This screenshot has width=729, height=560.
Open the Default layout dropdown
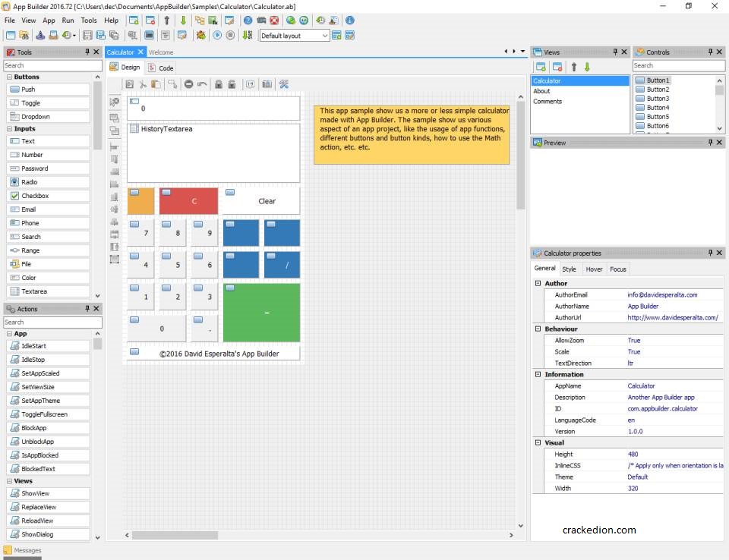(324, 36)
